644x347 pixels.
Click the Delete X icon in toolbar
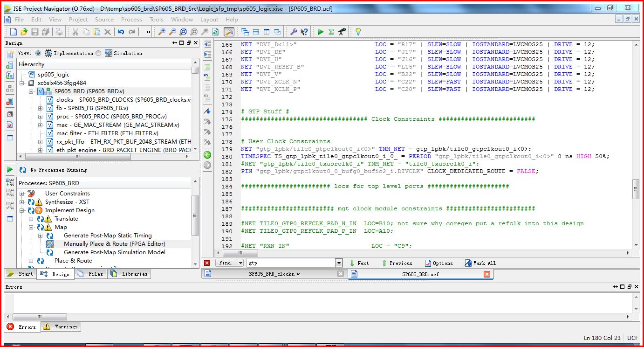coord(108,32)
